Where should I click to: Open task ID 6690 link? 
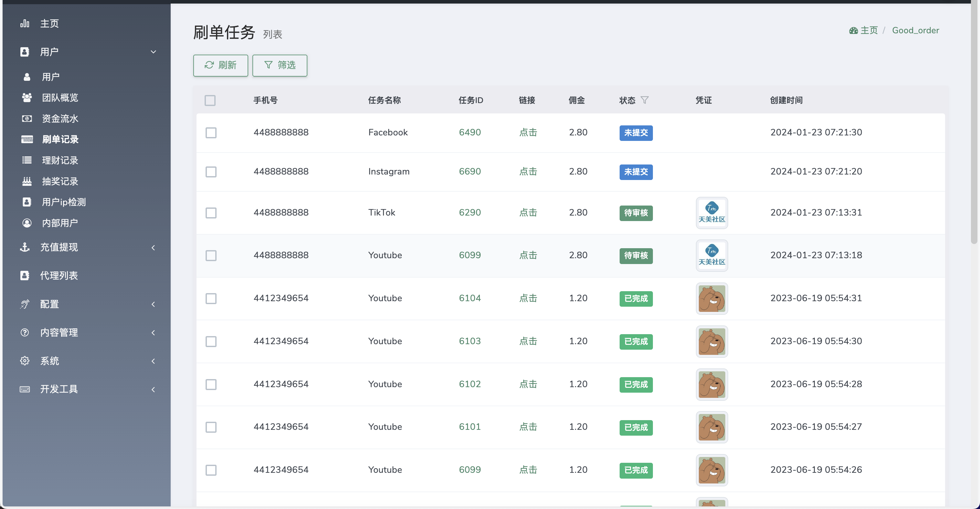470,172
